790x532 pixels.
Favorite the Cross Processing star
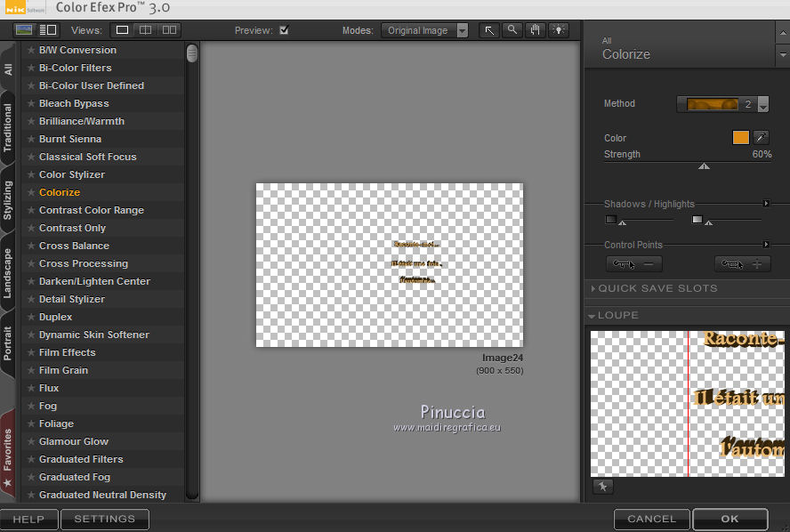click(31, 263)
